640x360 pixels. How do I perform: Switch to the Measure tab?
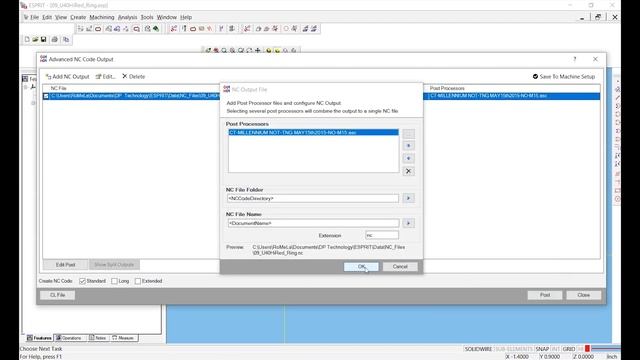123,338
